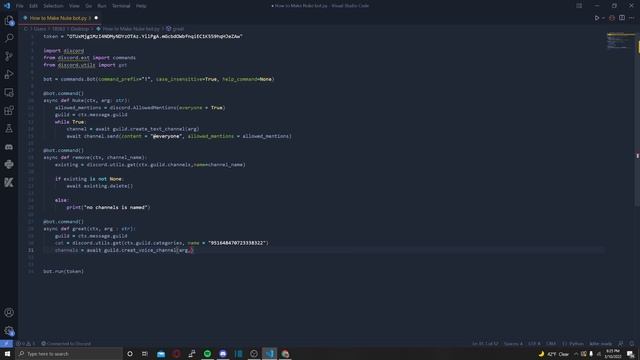This screenshot has width=640, height=360.
Task: Open Chrome from the taskbar
Action: 285,354
